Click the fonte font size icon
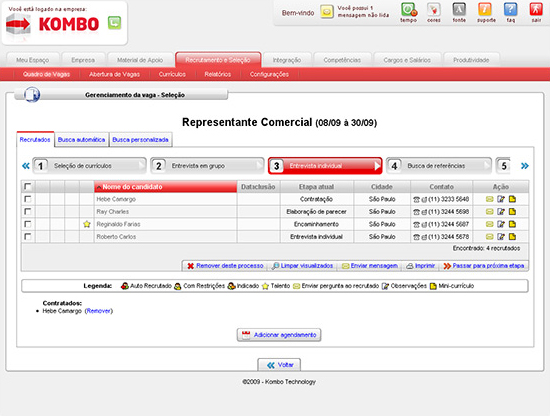This screenshot has height=416, width=550. coord(459,10)
